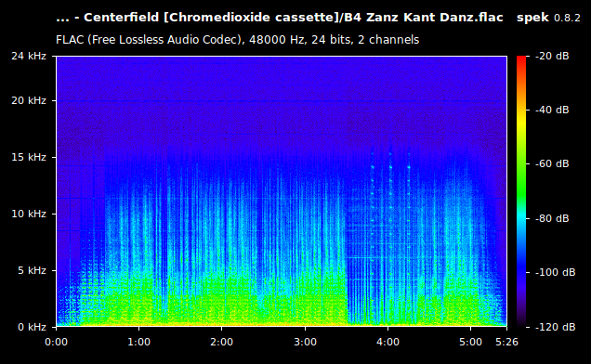Click the '-20 dB' scale label
The width and height of the screenshot is (591, 364).
(552, 56)
